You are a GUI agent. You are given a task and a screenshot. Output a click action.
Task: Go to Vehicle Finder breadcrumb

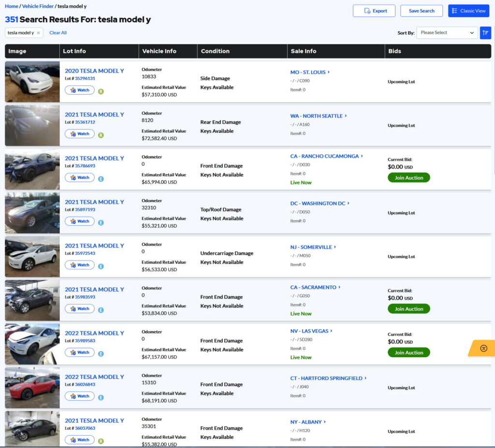tap(38, 6)
